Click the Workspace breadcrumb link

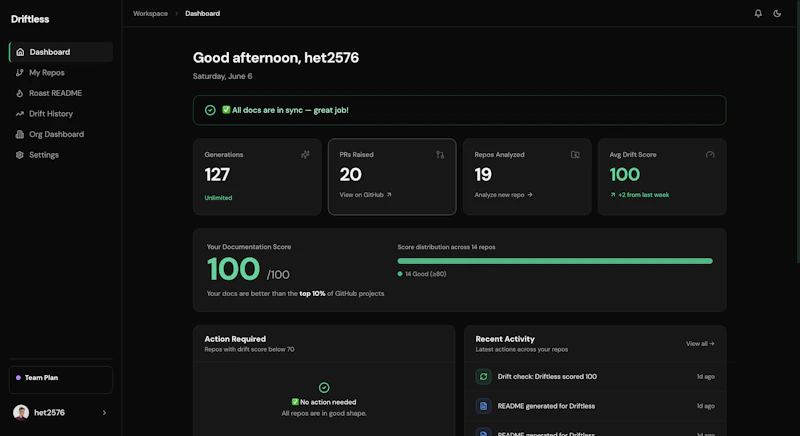[x=151, y=14]
